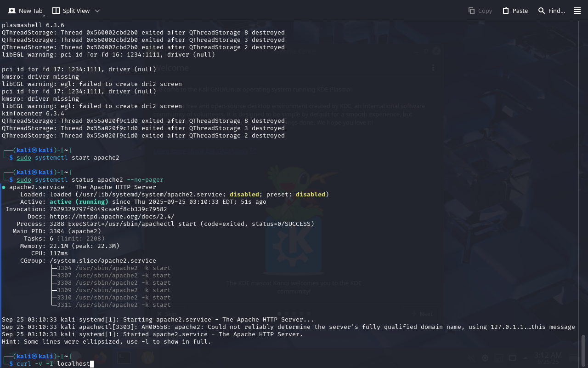The image size is (588, 368).
Task: Expand the New Tab dropdown arrow
Action: (x=44, y=16)
